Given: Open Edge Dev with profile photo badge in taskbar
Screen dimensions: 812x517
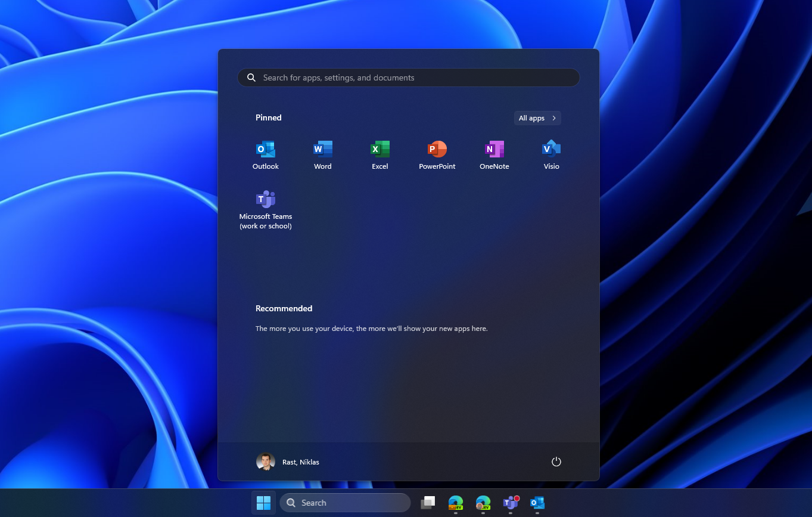Looking at the screenshot, I should [x=483, y=503].
